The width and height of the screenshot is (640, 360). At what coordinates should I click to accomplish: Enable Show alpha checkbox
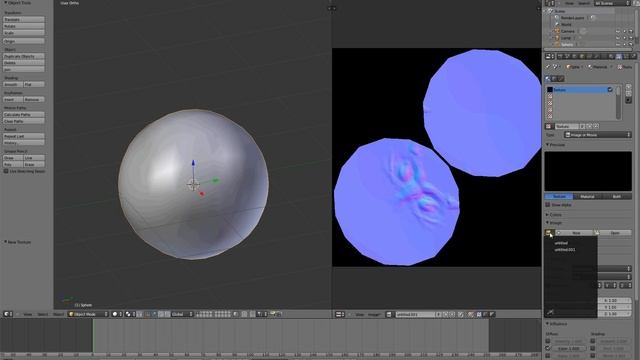pyautogui.click(x=548, y=205)
